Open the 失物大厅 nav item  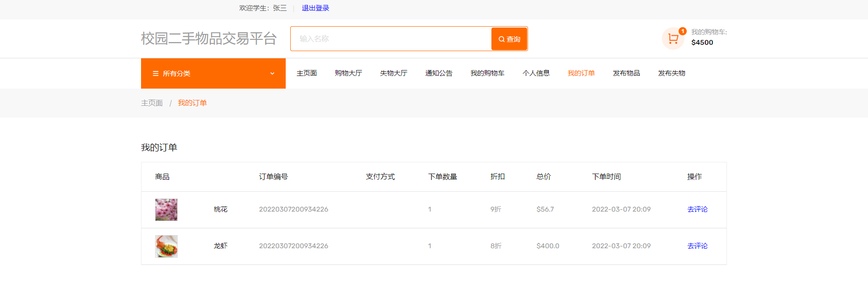393,73
